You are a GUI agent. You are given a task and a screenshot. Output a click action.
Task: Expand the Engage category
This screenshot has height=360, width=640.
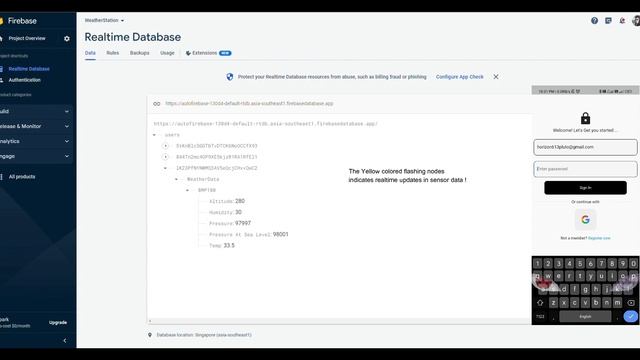point(36,156)
